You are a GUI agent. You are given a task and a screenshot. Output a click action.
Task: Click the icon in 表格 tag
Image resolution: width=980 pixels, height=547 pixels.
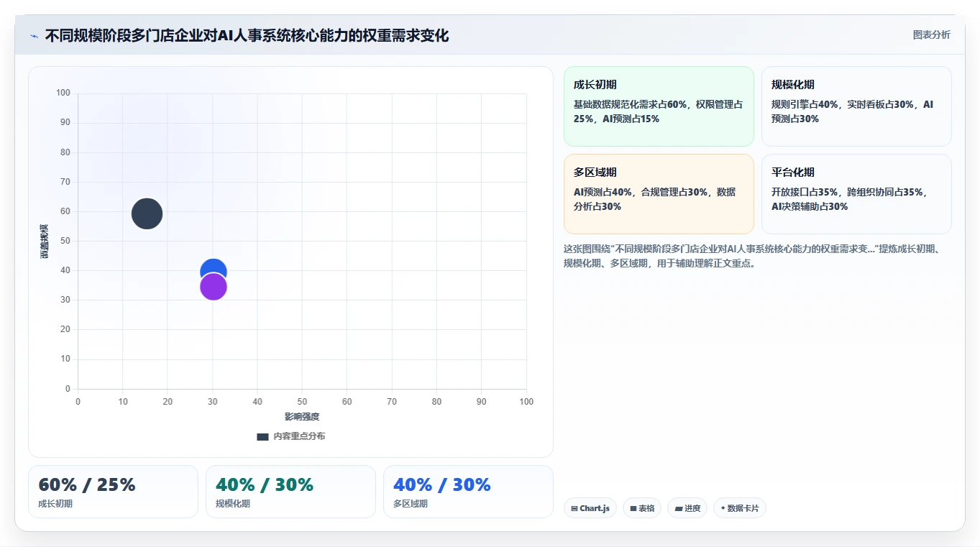[633, 509]
